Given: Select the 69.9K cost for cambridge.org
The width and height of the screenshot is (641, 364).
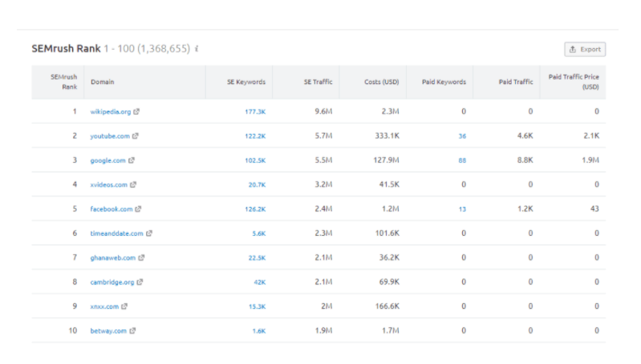Looking at the screenshot, I should pyautogui.click(x=389, y=281).
